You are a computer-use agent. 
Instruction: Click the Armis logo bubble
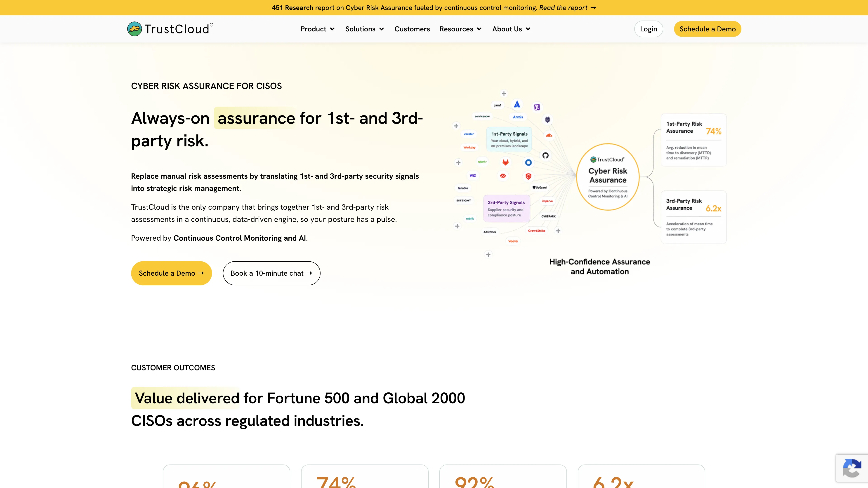pyautogui.click(x=518, y=117)
